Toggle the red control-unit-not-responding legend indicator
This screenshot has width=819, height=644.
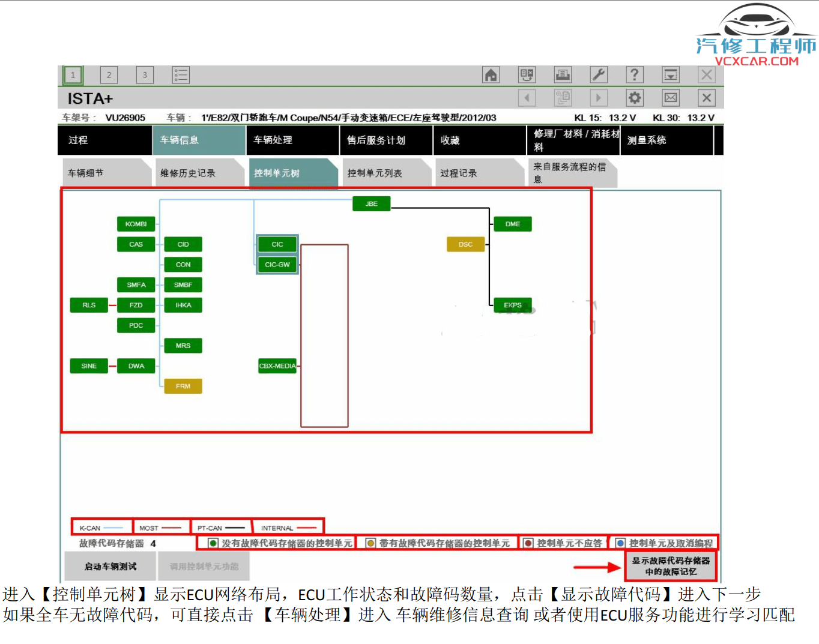tap(529, 543)
